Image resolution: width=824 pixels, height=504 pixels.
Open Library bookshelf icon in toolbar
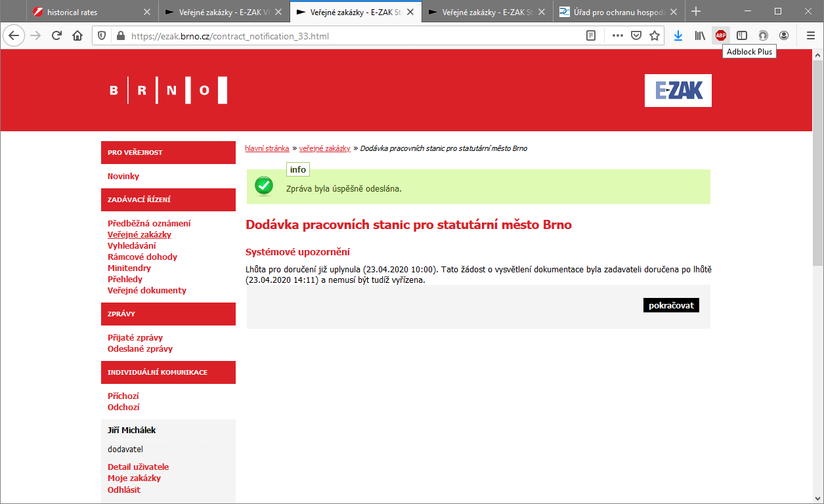point(700,36)
